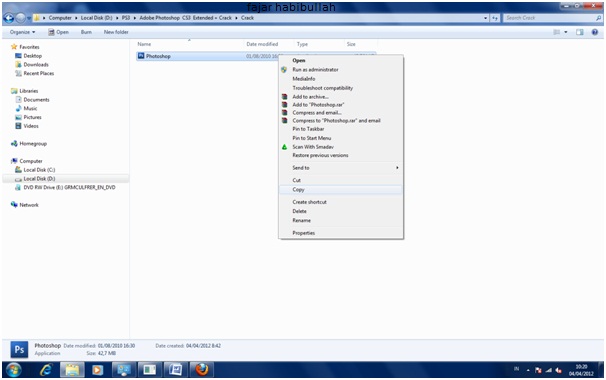
Task: Open the Documents library
Action: tap(36, 100)
